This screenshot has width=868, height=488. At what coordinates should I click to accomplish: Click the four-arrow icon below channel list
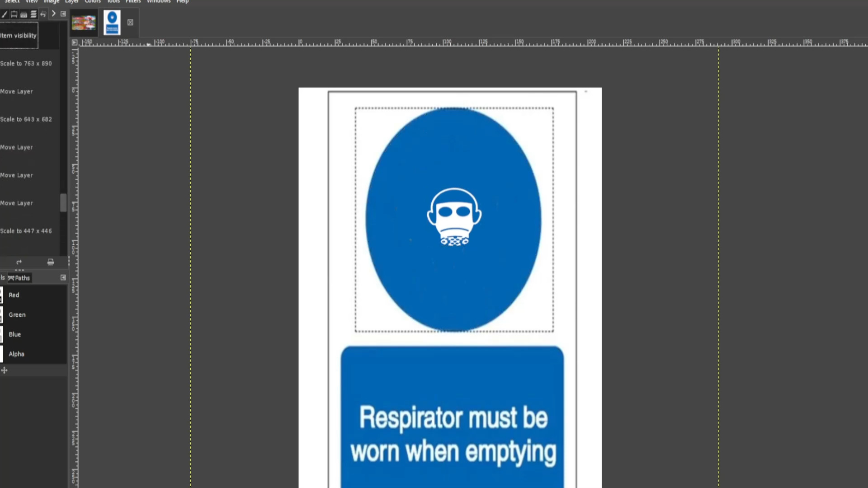(x=5, y=371)
